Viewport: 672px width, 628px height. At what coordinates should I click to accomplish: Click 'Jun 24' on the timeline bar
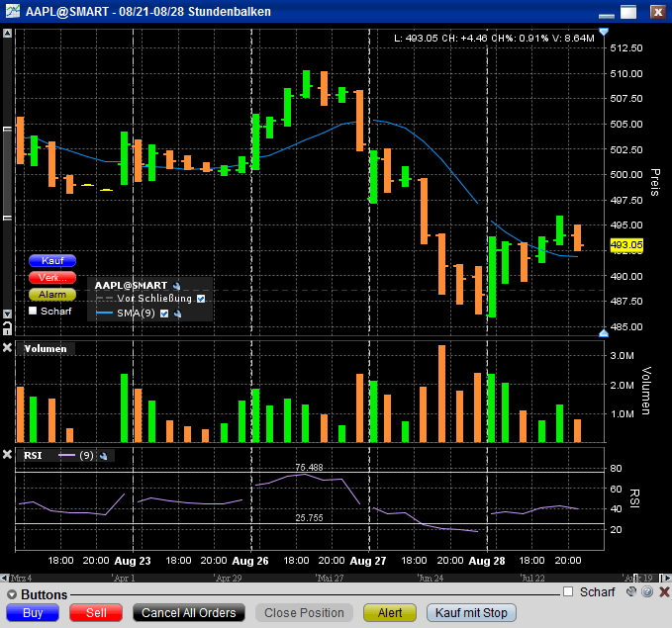click(432, 578)
